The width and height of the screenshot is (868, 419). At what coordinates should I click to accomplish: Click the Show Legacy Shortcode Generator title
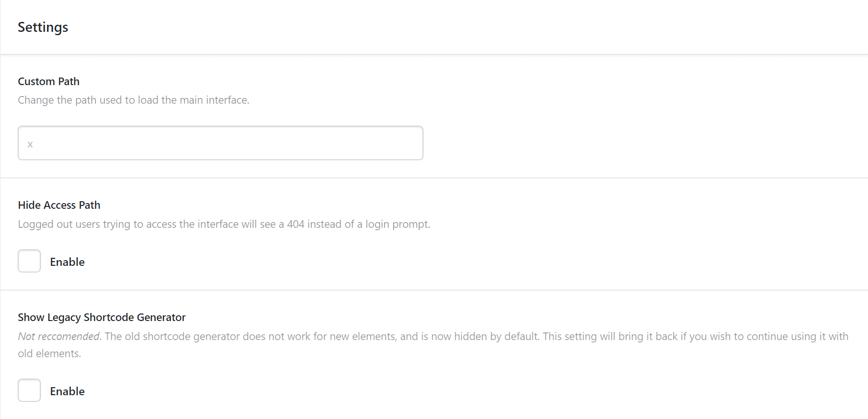(x=102, y=317)
